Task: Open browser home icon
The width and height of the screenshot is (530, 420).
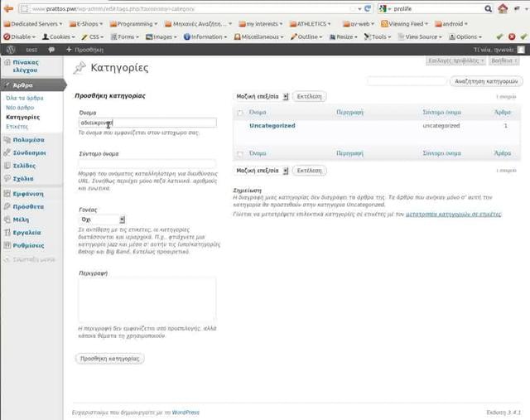Action: [x=503, y=9]
